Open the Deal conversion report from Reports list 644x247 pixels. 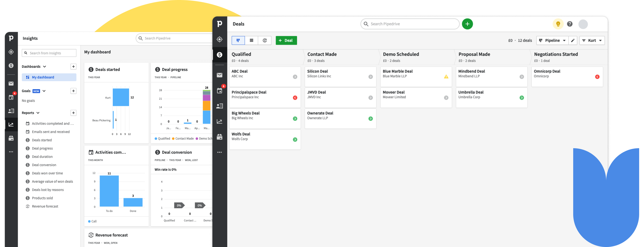(x=44, y=165)
